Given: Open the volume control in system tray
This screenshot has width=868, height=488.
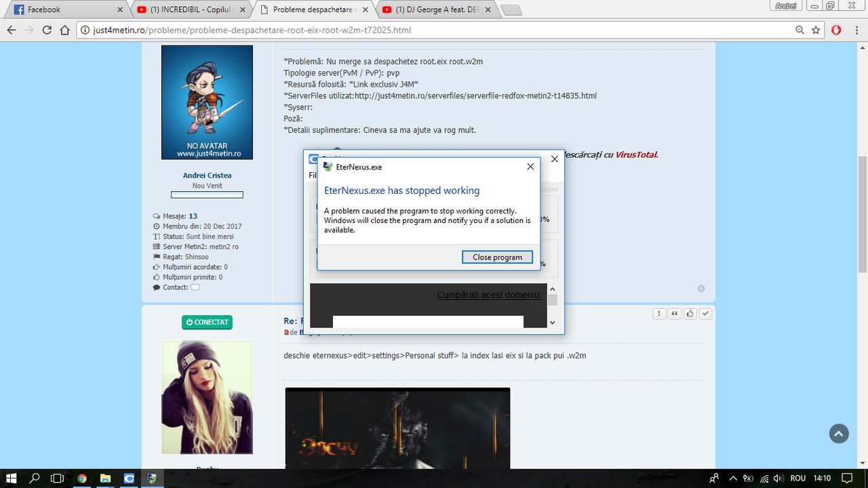Looking at the screenshot, I should [779, 478].
